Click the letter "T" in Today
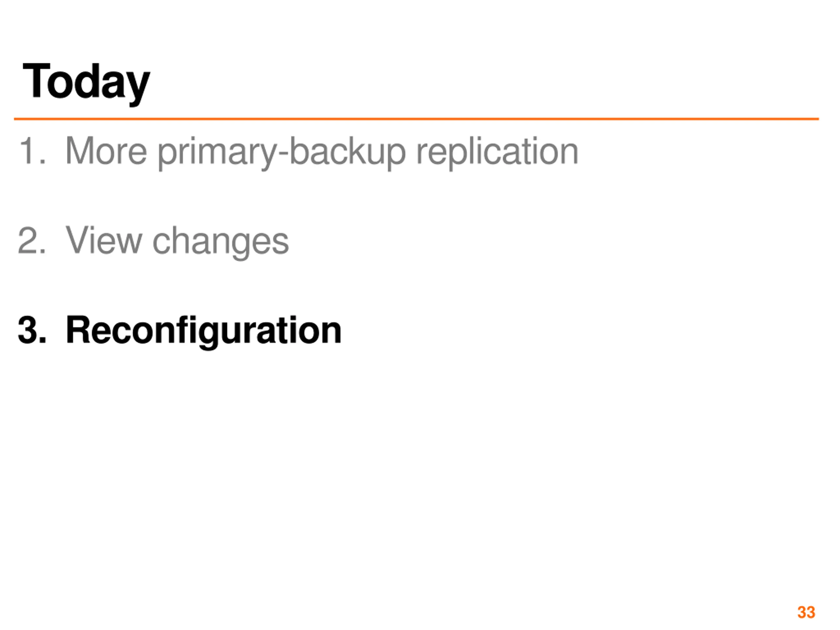 pos(36,80)
